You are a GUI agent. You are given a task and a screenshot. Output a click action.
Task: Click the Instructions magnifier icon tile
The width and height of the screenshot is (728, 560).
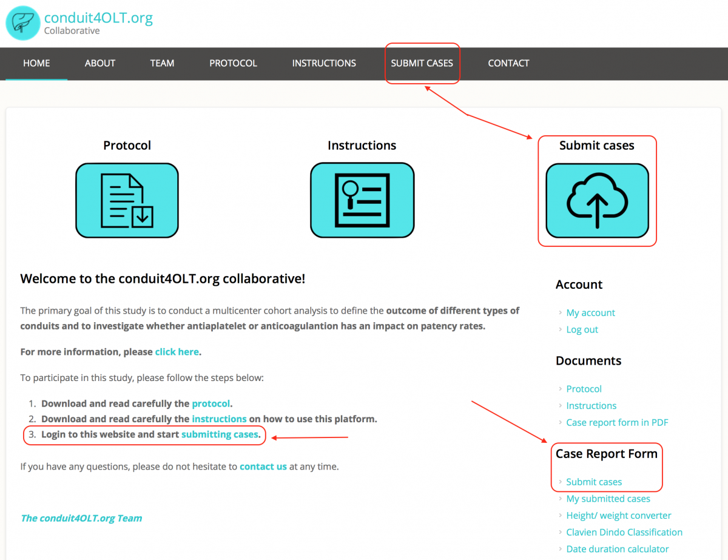(x=362, y=200)
